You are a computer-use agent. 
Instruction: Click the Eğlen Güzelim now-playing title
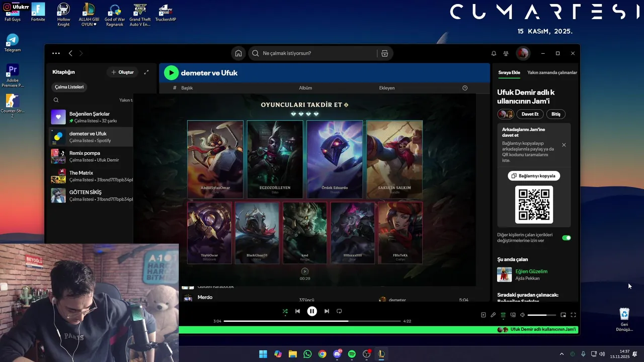531,271
